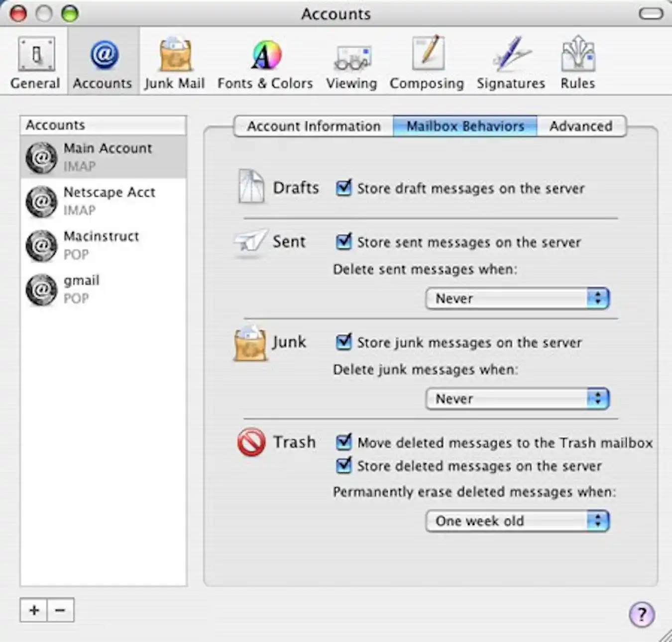The width and height of the screenshot is (672, 642).
Task: Change the Permanently erase deleted messages dropdown
Action: 517,521
